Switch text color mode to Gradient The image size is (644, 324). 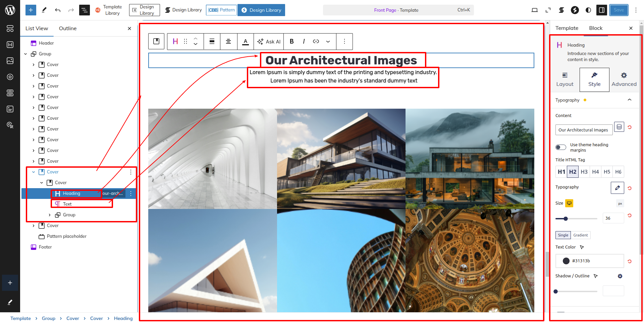click(x=580, y=235)
